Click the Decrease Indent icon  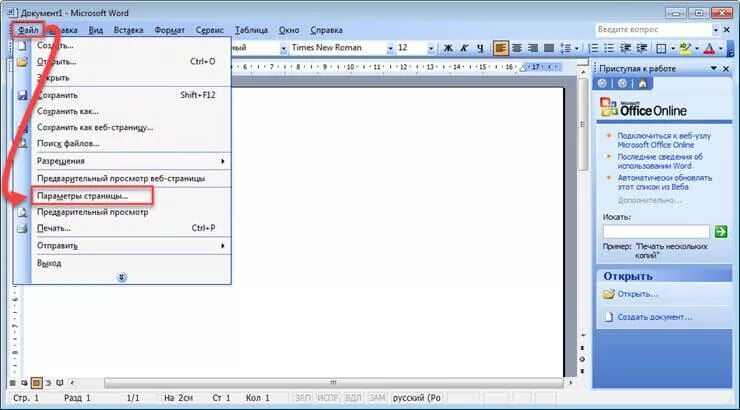click(x=626, y=48)
